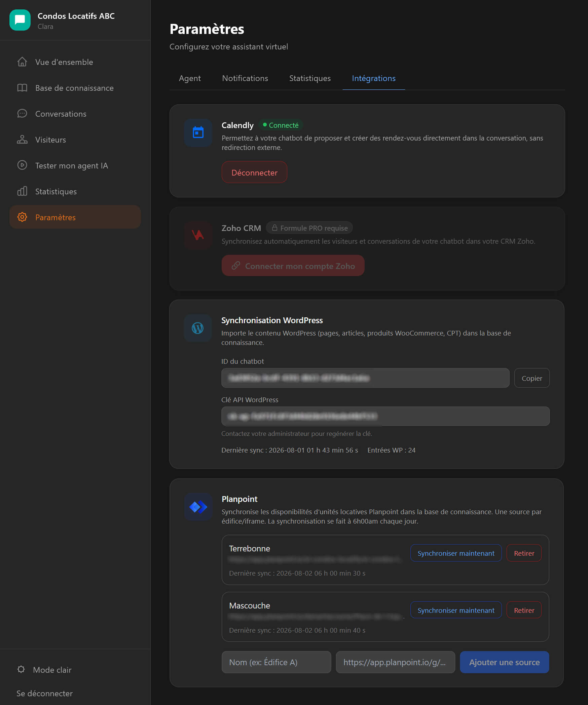The image size is (588, 705).
Task: Open the Agent tab
Action: [190, 78]
